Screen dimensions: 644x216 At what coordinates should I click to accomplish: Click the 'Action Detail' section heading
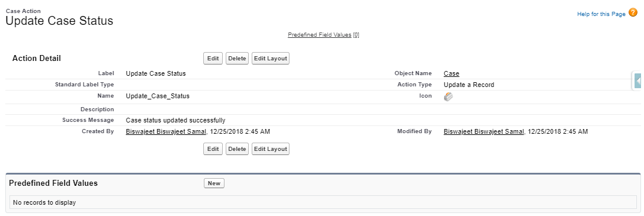[37, 59]
